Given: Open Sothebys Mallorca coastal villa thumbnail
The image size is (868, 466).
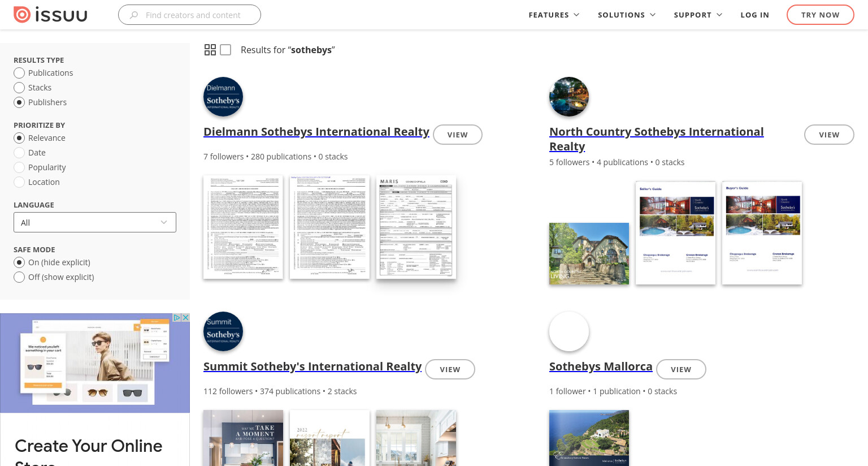Looking at the screenshot, I should (589, 438).
